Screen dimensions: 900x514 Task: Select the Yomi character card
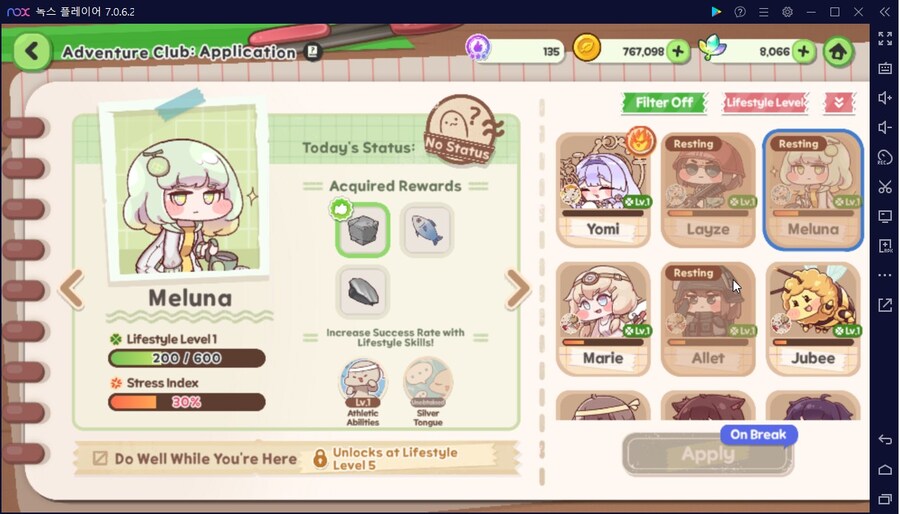click(x=603, y=189)
